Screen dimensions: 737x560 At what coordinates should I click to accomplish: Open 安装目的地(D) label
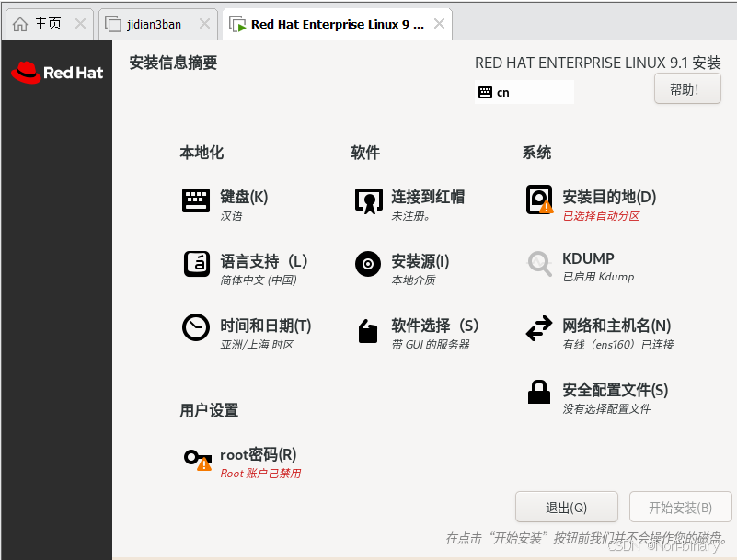pos(609,197)
